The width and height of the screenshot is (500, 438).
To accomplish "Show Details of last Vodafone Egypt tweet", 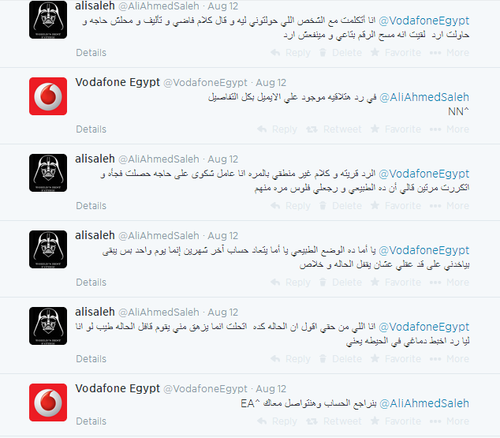I will pyautogui.click(x=91, y=421).
